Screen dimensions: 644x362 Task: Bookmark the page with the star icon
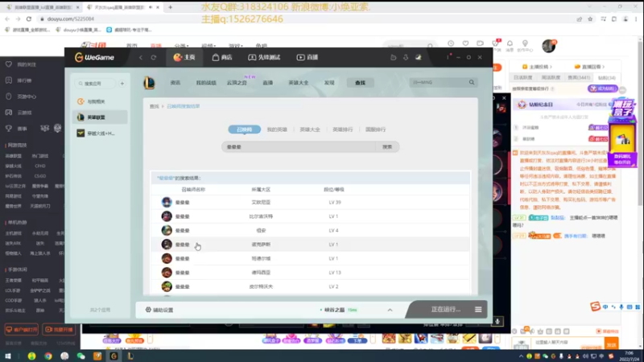coord(590,19)
